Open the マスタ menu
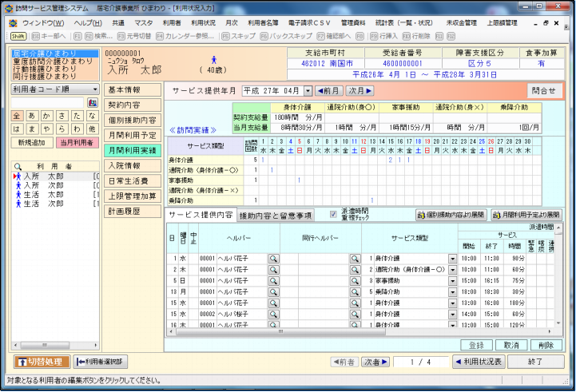The image size is (576, 392). pos(144,23)
